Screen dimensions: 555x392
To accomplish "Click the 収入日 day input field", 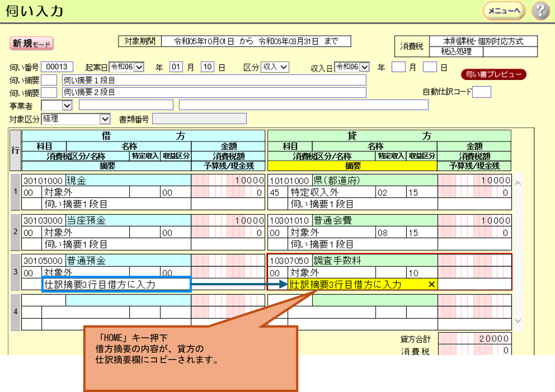I will coord(430,67).
